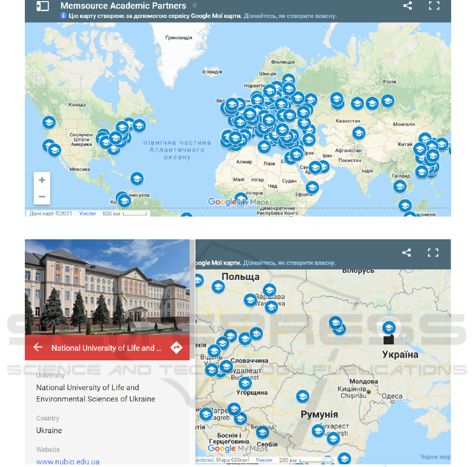Click the Умови terms link on world map
Viewport: 476px width, 467px height.
(x=87, y=213)
